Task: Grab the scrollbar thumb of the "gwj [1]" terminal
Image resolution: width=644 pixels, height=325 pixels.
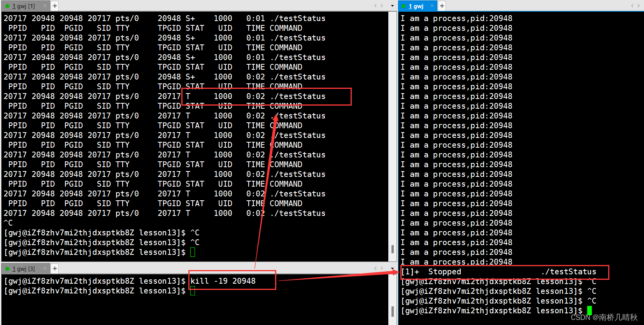Action: (392, 249)
